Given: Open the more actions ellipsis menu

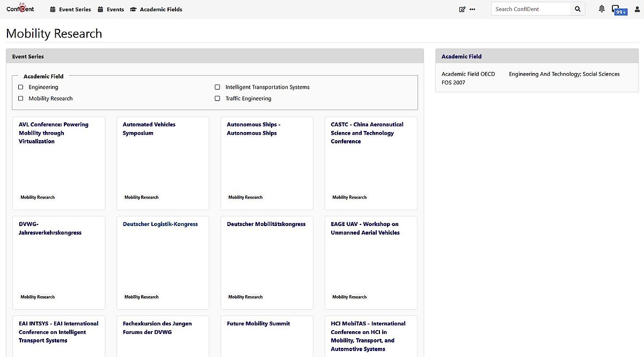Looking at the screenshot, I should [472, 9].
